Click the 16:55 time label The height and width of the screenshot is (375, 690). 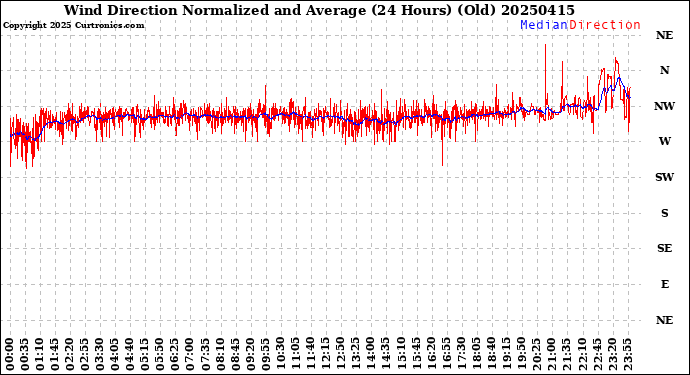coord(447,354)
